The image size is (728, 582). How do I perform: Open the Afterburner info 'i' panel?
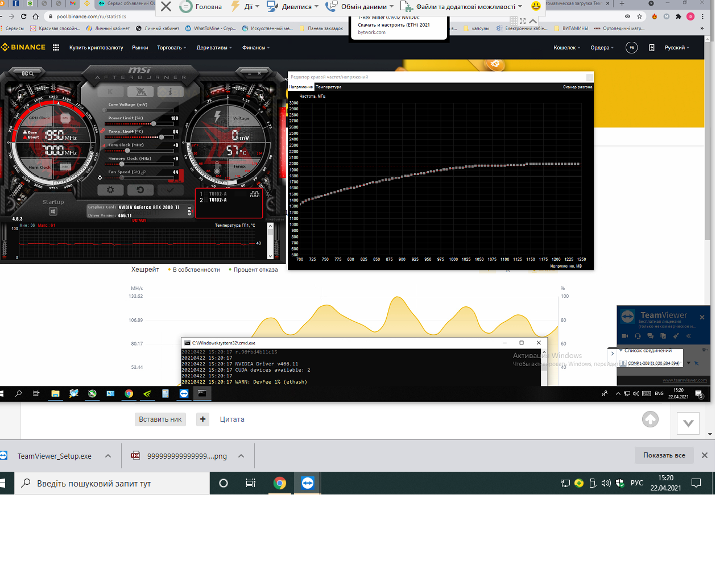pos(170,92)
